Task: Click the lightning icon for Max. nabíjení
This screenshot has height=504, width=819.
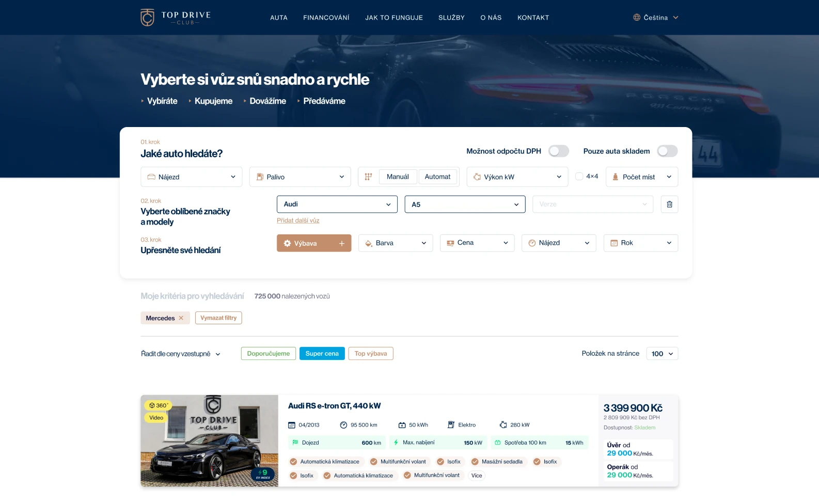Action: [396, 443]
